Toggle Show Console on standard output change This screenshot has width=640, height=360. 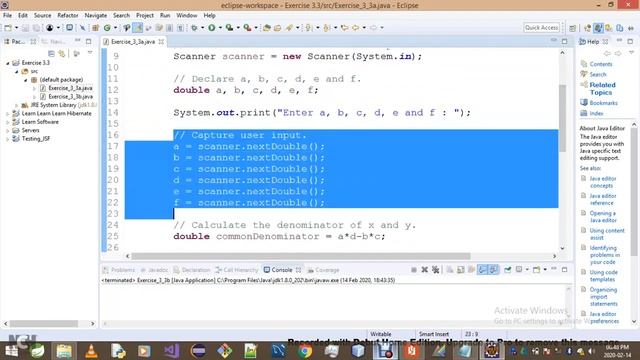(x=482, y=270)
